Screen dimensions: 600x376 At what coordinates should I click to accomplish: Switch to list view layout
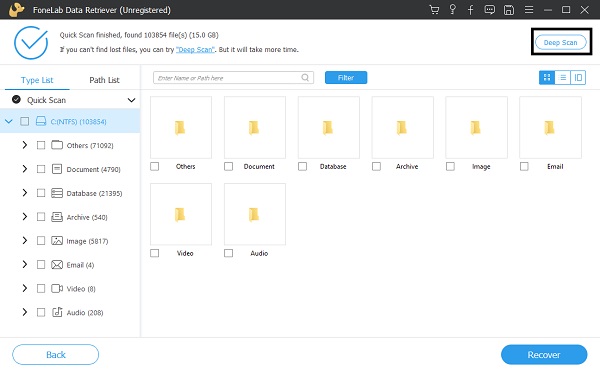(562, 78)
